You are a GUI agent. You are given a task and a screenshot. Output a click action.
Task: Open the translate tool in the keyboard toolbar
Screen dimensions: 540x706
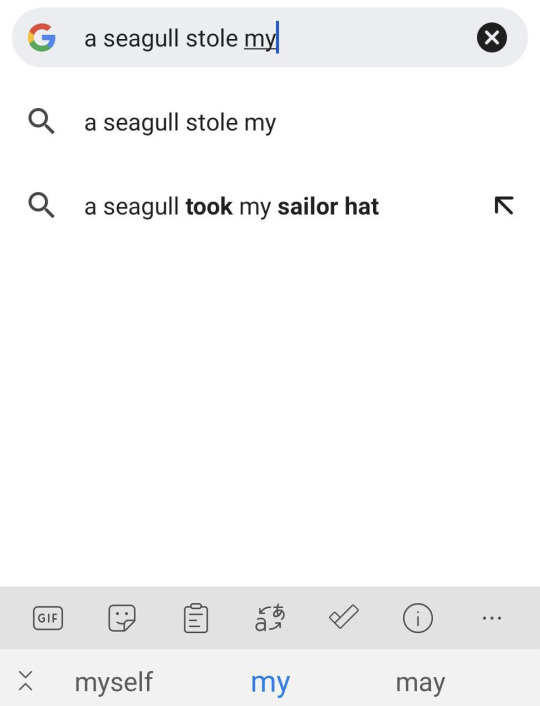[270, 618]
